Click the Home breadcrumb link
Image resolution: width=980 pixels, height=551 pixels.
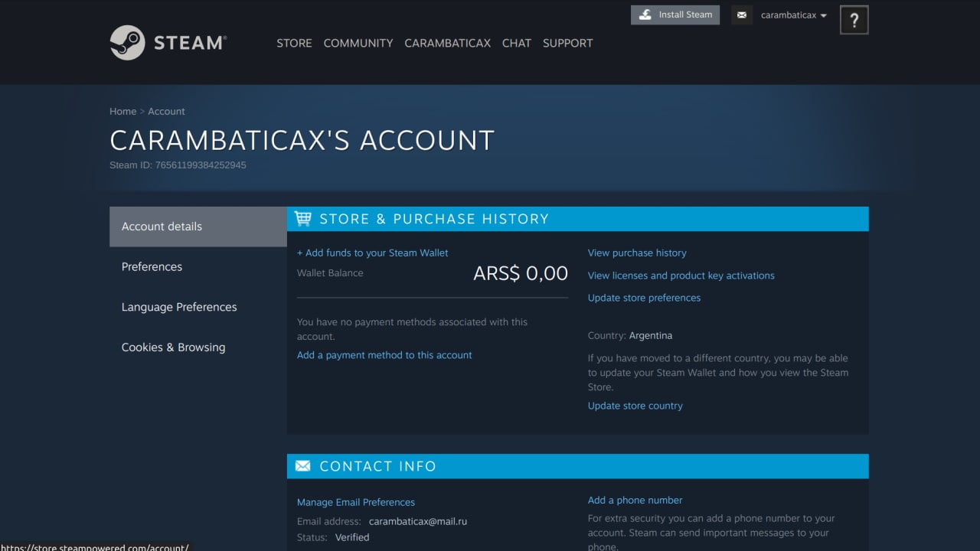point(122,111)
